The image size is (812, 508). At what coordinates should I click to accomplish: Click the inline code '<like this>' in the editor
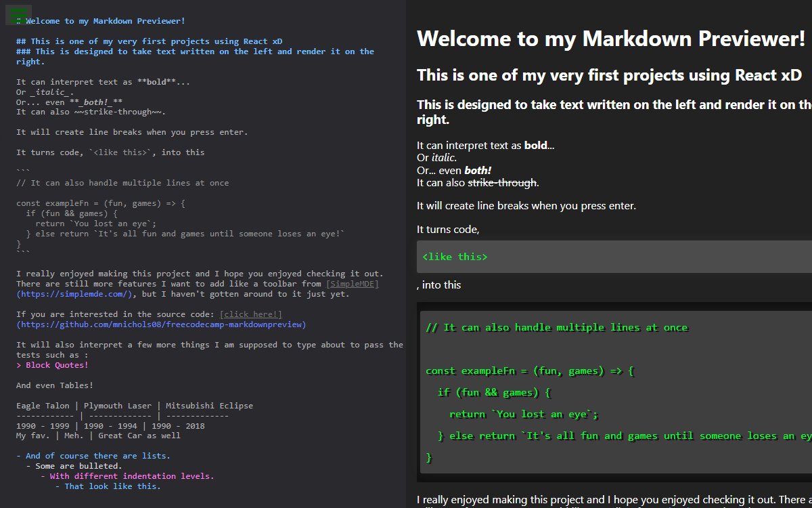coord(120,152)
